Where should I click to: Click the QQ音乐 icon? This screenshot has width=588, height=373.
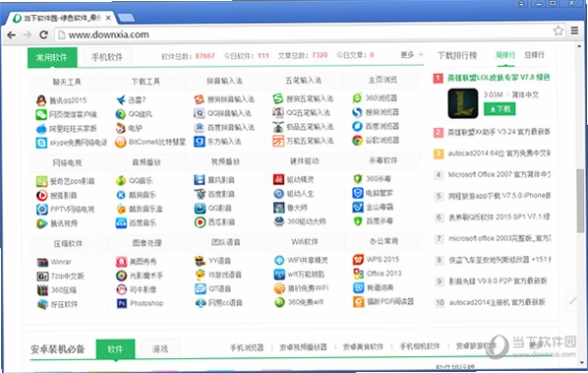pos(121,181)
